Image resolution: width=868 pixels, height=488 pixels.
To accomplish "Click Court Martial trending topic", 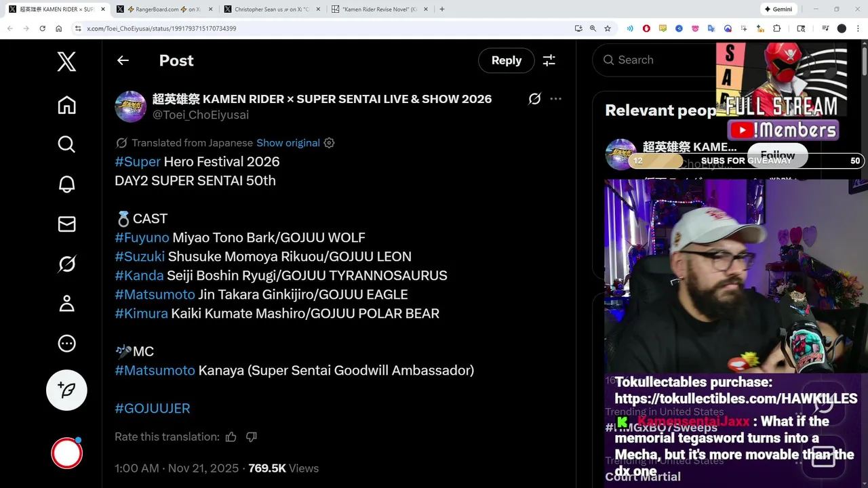I will pos(643,477).
